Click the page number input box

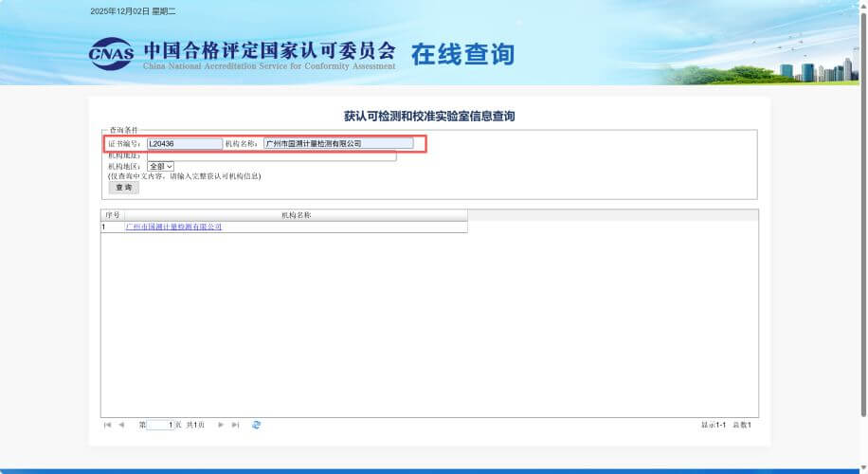161,425
